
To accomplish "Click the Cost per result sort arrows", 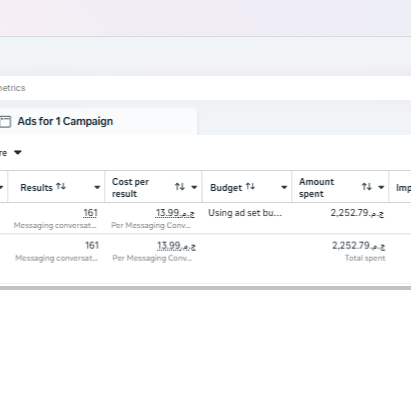I will click(x=180, y=187).
